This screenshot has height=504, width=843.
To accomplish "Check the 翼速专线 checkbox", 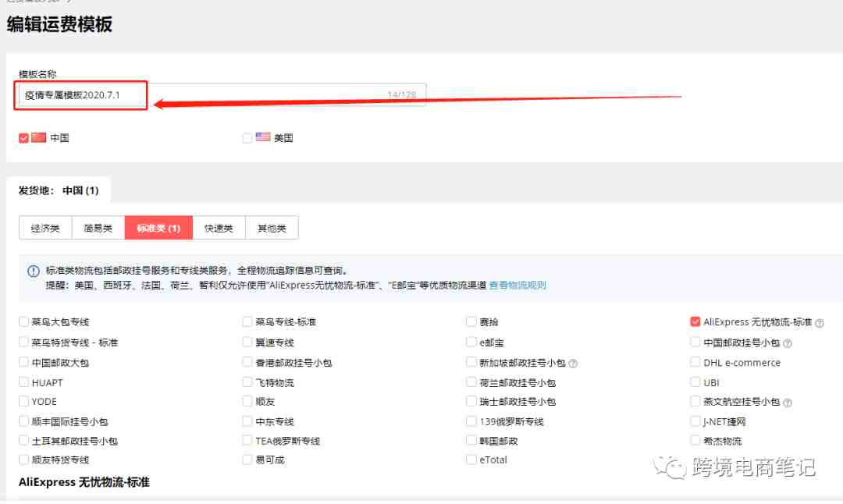I will [247, 343].
